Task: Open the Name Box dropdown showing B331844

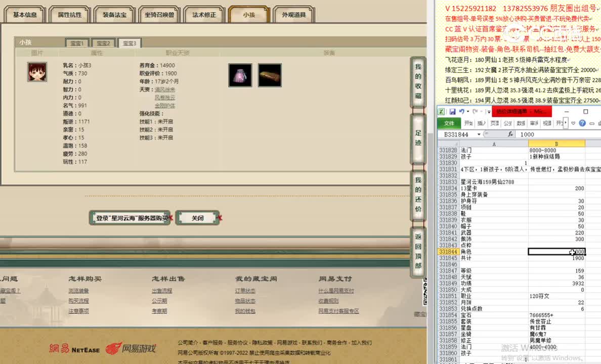Action: click(478, 134)
